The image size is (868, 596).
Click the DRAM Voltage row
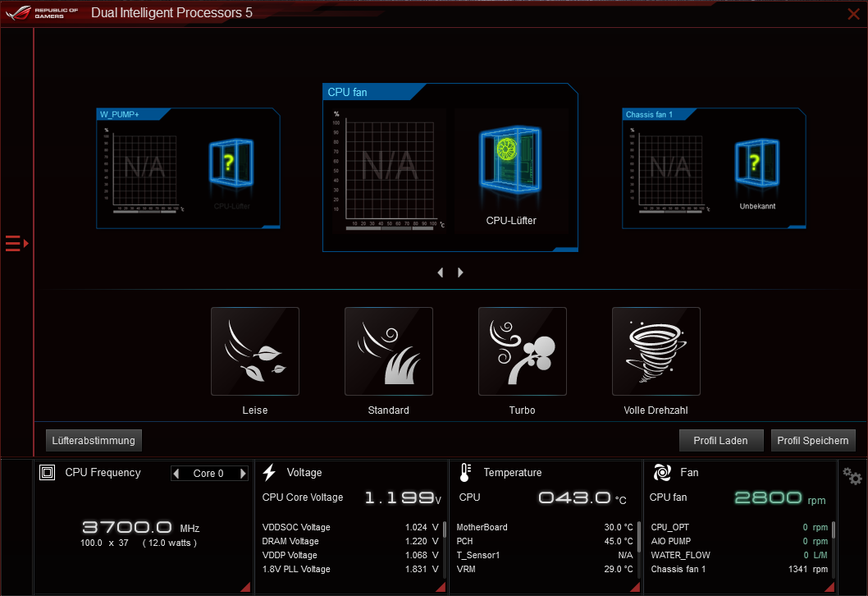[x=349, y=541]
